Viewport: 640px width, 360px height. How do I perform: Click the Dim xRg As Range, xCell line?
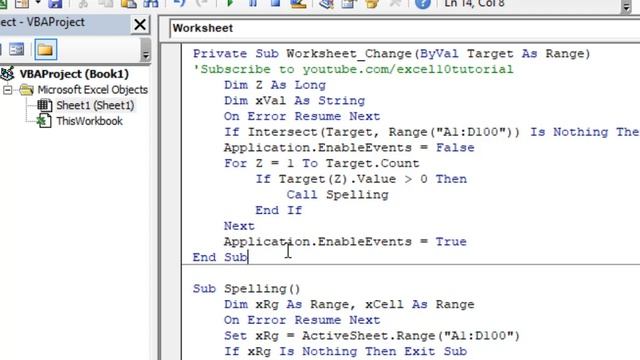349,304
